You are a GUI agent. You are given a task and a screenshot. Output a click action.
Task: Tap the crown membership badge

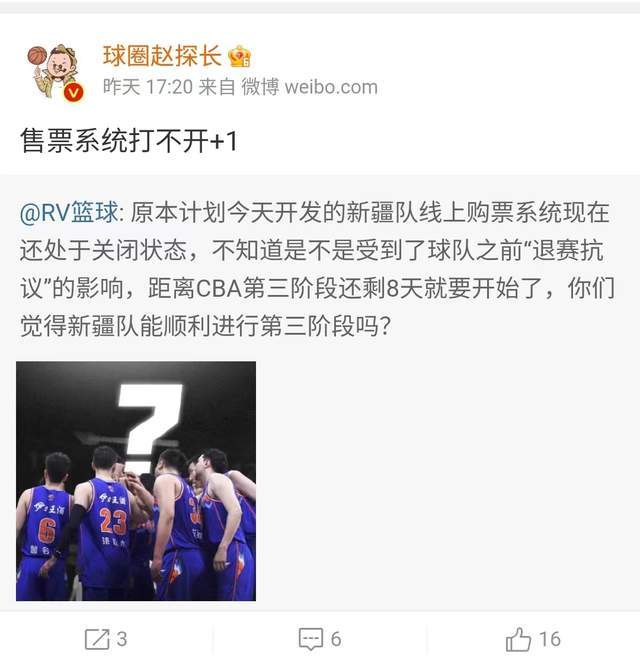click(239, 56)
